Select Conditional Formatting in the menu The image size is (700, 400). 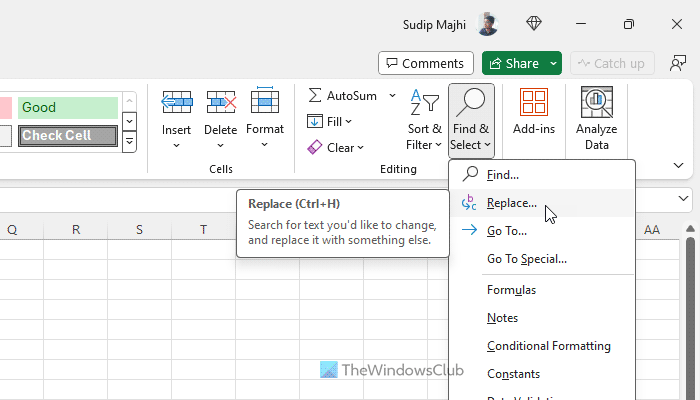click(x=548, y=346)
